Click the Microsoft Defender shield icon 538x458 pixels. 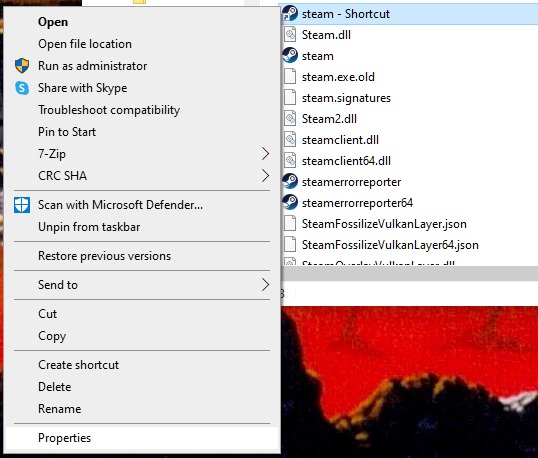tap(22, 205)
